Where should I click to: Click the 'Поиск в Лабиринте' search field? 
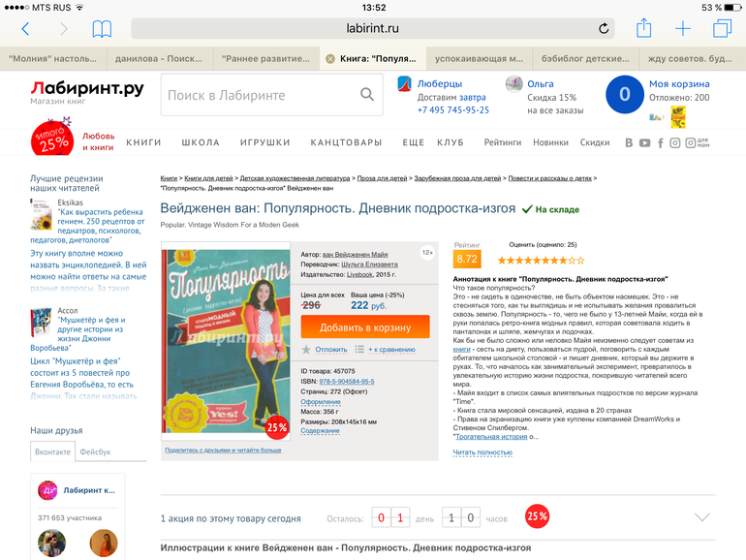(x=261, y=95)
